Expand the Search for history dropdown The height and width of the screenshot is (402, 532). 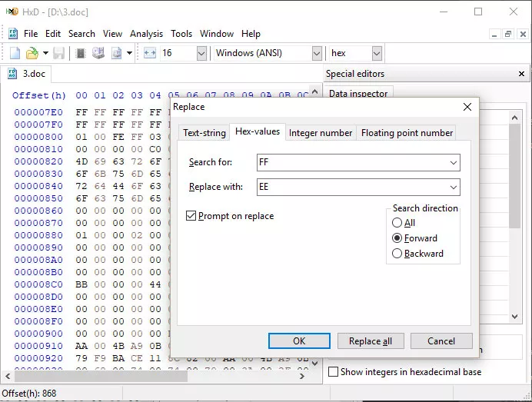click(454, 162)
